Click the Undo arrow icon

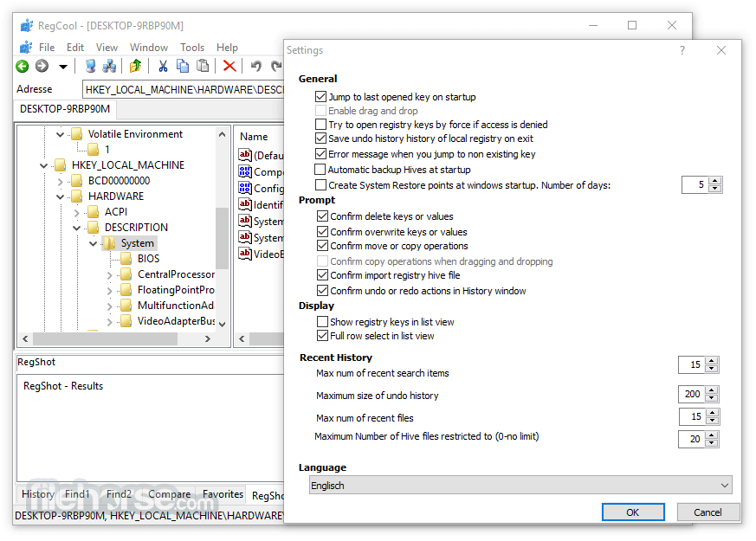[256, 66]
